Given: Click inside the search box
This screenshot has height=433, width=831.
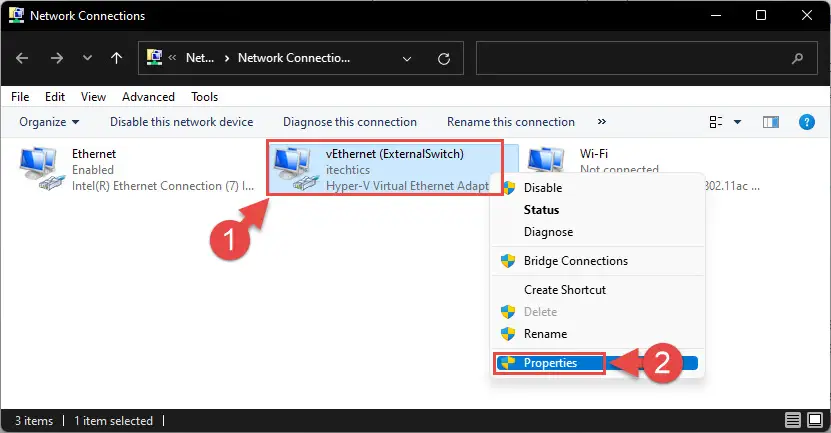Looking at the screenshot, I should (x=631, y=58).
